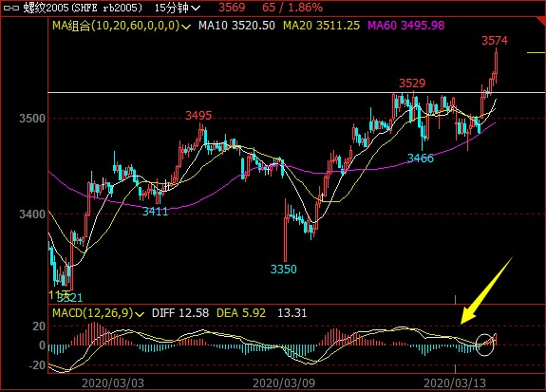Click the 3350 low price label

pos(284,270)
